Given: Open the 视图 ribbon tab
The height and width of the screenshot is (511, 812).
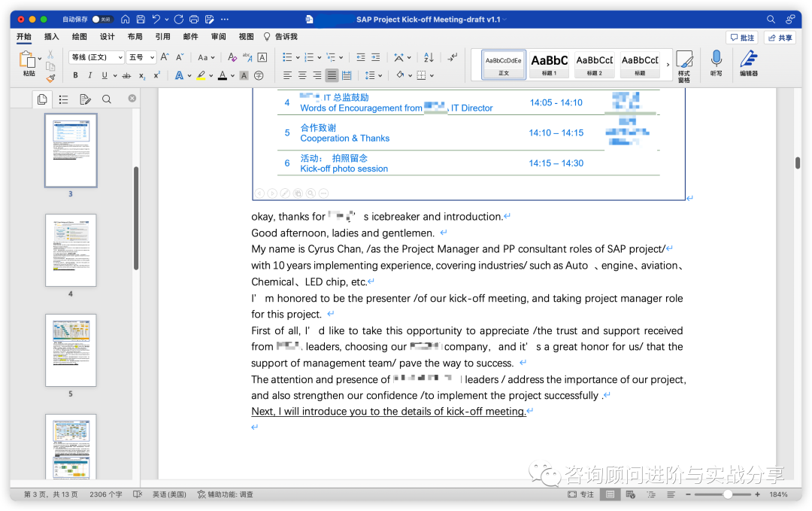Looking at the screenshot, I should (x=246, y=36).
